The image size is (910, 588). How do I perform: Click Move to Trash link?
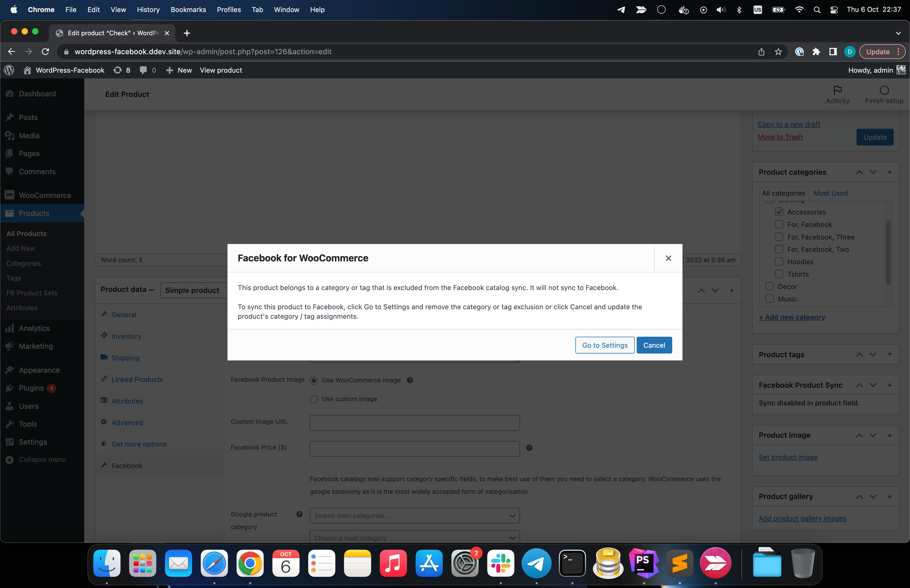click(779, 137)
